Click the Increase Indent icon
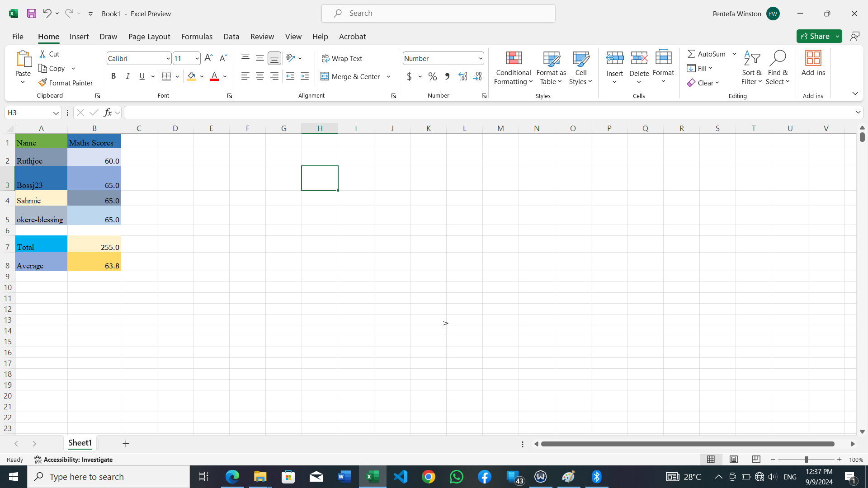The width and height of the screenshot is (868, 488). pyautogui.click(x=305, y=76)
